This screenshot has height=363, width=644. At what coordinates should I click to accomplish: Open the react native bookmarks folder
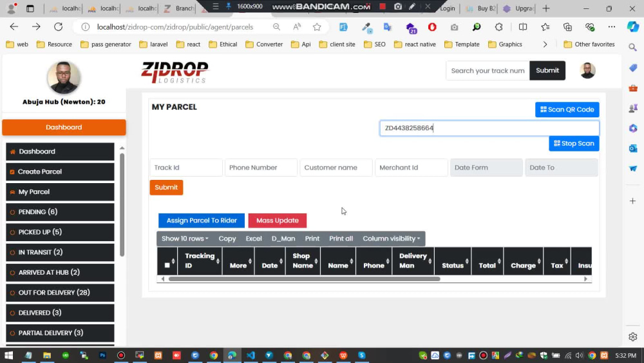pyautogui.click(x=415, y=44)
